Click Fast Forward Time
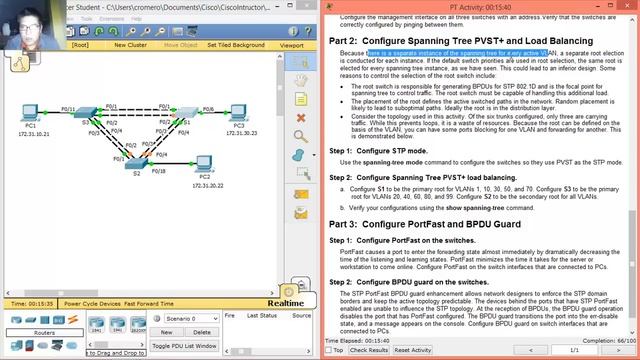Image resolution: width=640 pixels, height=360 pixels. pyautogui.click(x=149, y=304)
